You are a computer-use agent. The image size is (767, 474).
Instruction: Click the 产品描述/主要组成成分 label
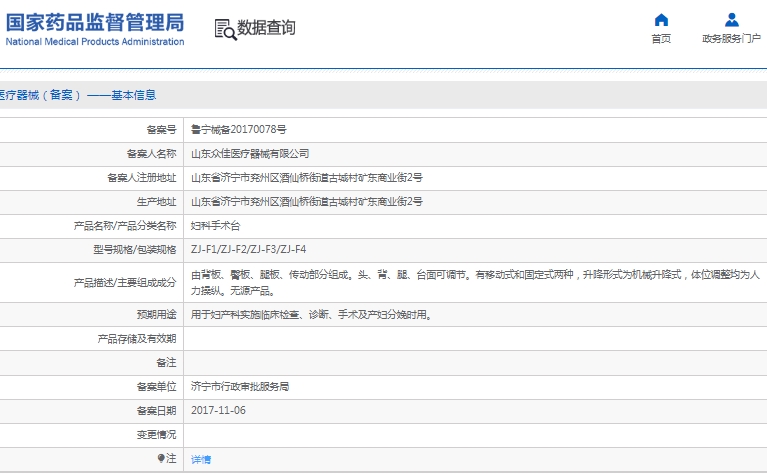point(125,283)
